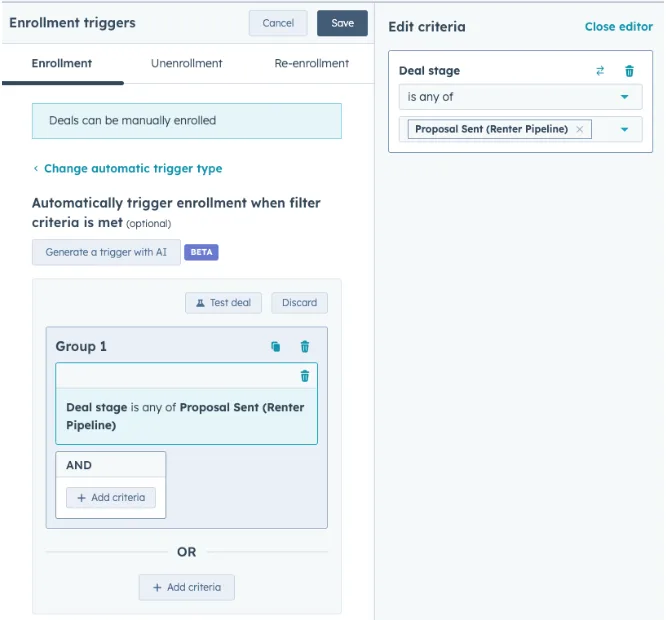Click the swap property icon beside Deal stage

(x=600, y=70)
